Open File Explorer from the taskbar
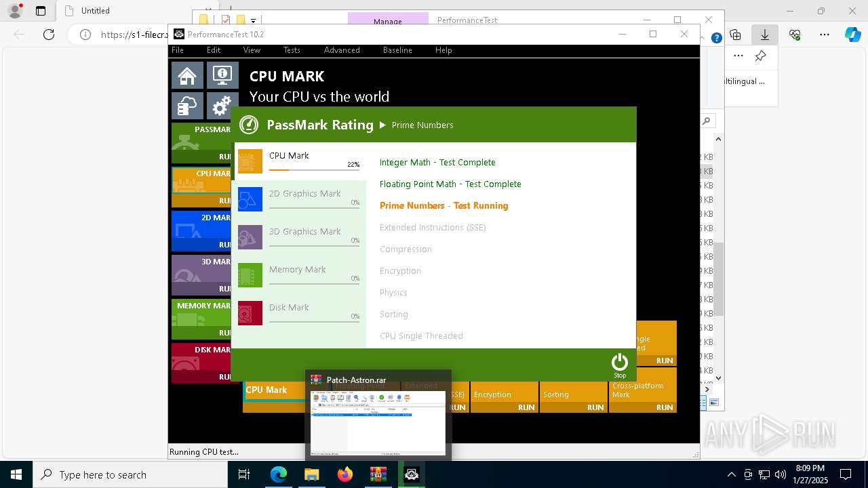Screen dimensions: 868x488 312,474
